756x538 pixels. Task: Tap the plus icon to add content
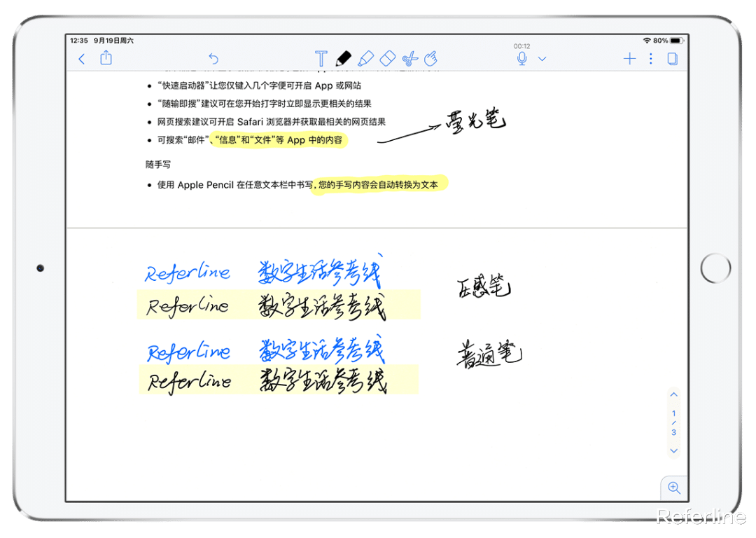[x=629, y=59]
